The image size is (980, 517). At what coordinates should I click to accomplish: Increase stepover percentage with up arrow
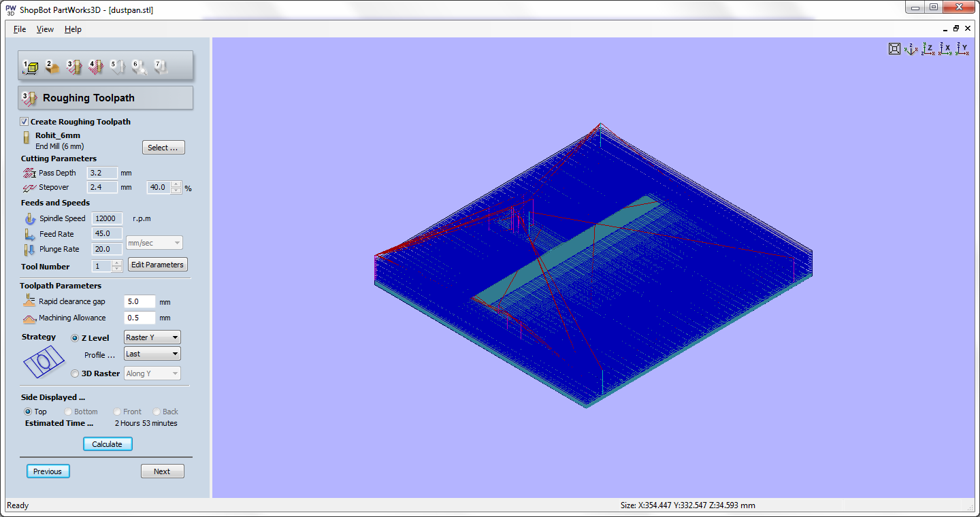(x=176, y=184)
